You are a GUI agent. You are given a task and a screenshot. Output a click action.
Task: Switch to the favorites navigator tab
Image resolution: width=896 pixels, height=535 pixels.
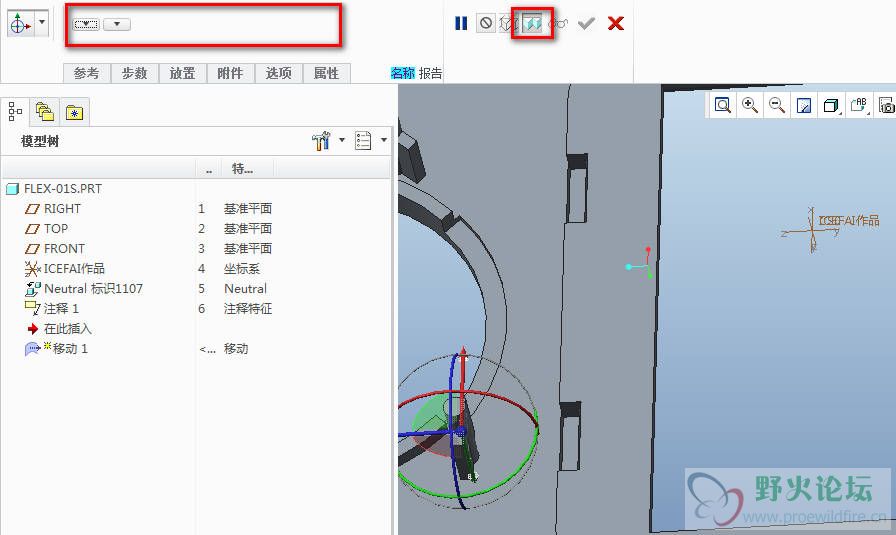click(x=74, y=113)
